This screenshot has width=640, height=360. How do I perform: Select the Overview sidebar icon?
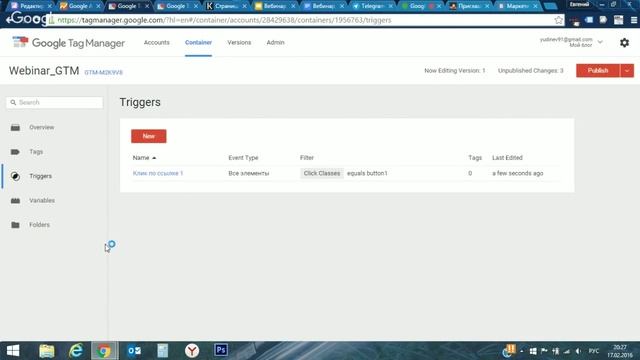(x=15, y=127)
